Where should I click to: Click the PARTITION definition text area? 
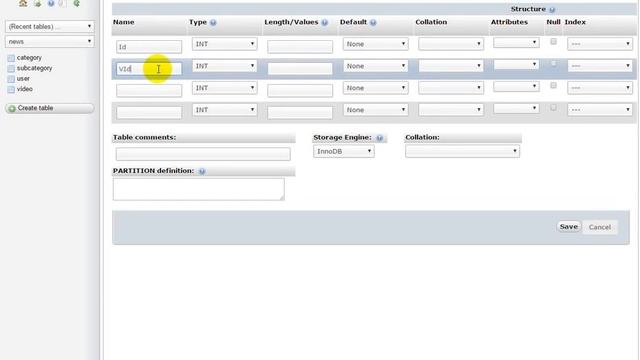199,189
